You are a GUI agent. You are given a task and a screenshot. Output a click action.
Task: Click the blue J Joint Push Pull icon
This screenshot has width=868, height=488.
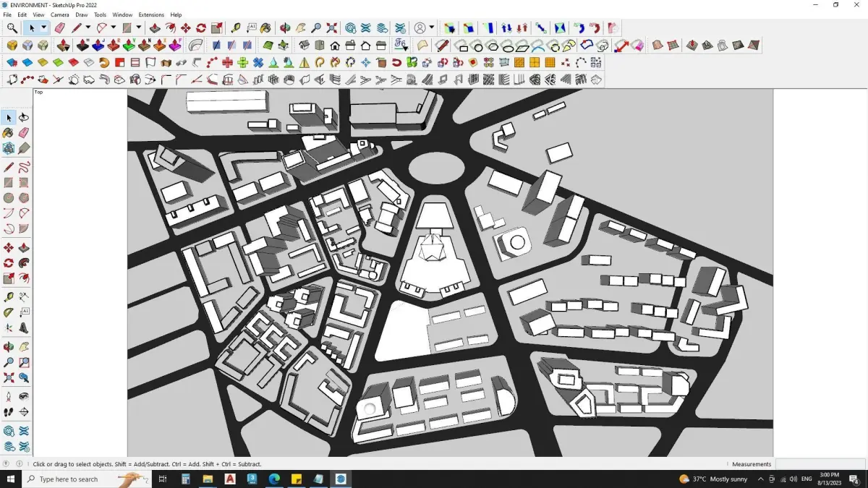98,45
